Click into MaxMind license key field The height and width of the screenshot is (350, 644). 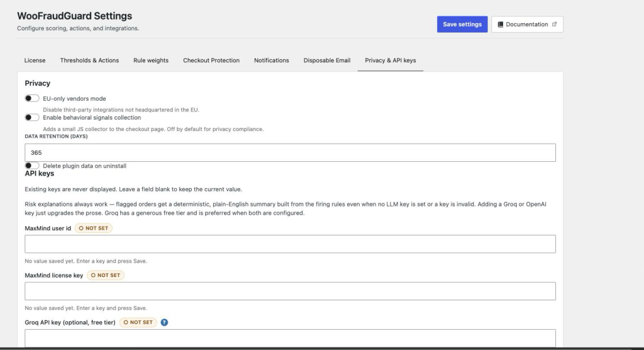pyautogui.click(x=290, y=291)
